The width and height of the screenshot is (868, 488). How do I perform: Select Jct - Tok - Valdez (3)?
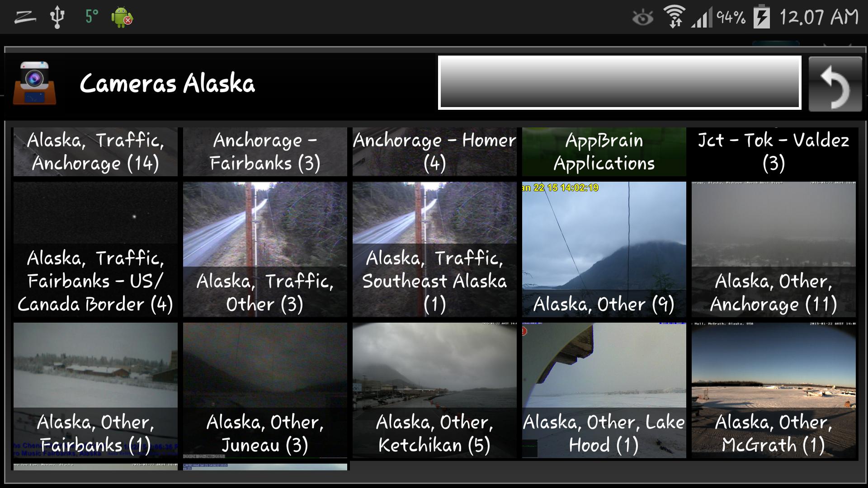click(774, 152)
